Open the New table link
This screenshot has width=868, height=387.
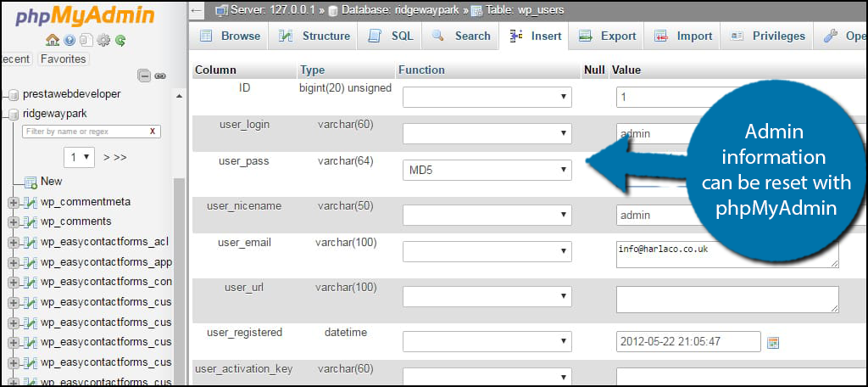[52, 182]
